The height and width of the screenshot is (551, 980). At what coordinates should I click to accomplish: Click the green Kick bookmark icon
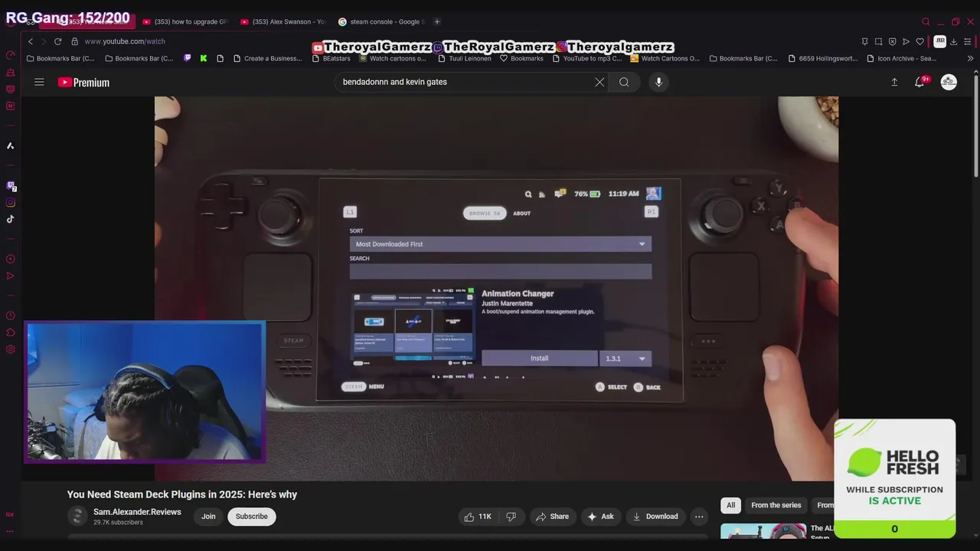tap(204, 58)
